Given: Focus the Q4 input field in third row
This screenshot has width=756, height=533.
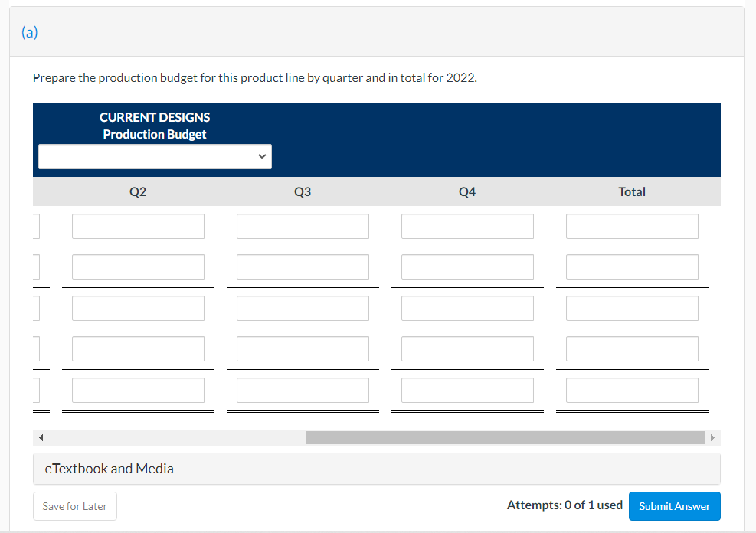Looking at the screenshot, I should 468,309.
